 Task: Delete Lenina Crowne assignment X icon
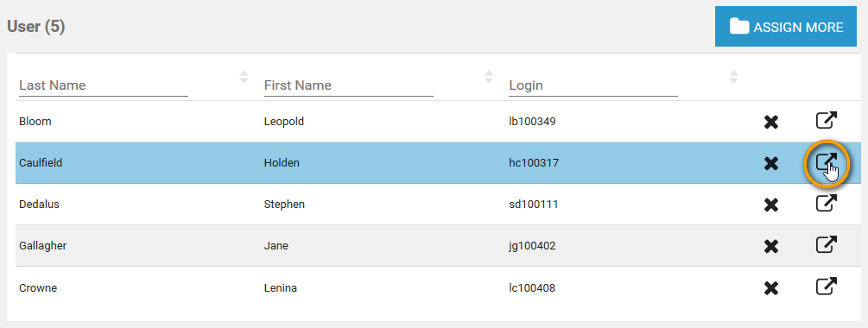tap(770, 288)
